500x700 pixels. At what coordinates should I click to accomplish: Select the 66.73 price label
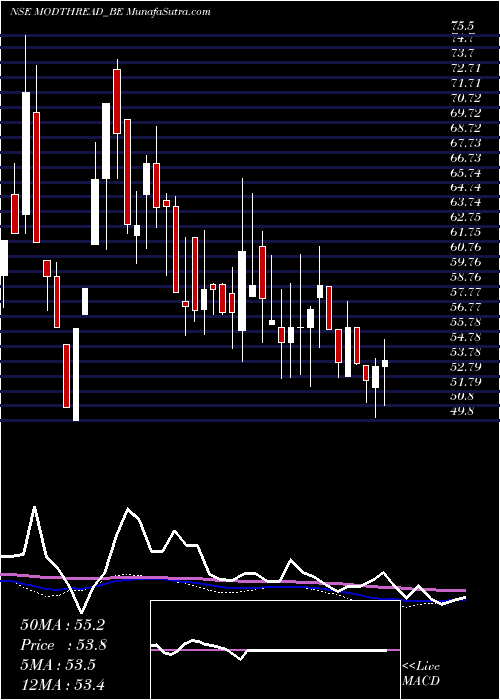pyautogui.click(x=465, y=158)
